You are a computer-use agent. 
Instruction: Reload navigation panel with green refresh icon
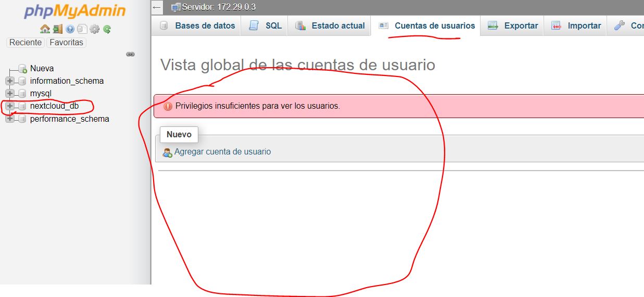107,29
